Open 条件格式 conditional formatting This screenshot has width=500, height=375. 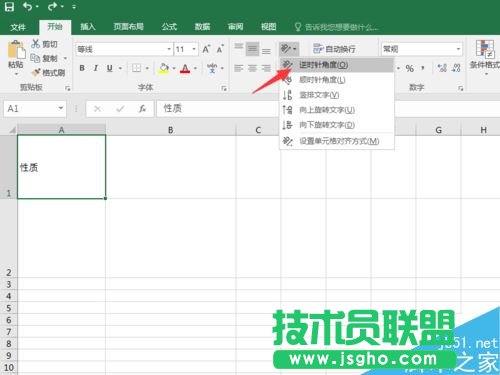(x=485, y=57)
